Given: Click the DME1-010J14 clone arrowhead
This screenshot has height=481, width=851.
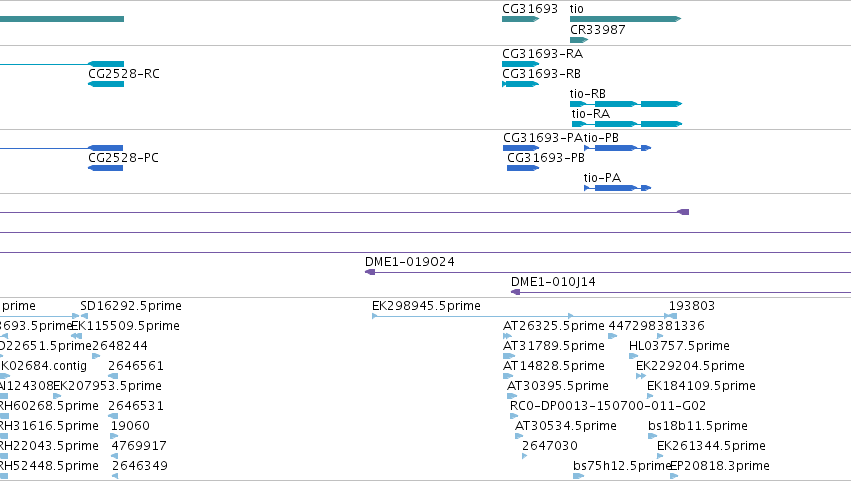Looking at the screenshot, I should pyautogui.click(x=516, y=292).
